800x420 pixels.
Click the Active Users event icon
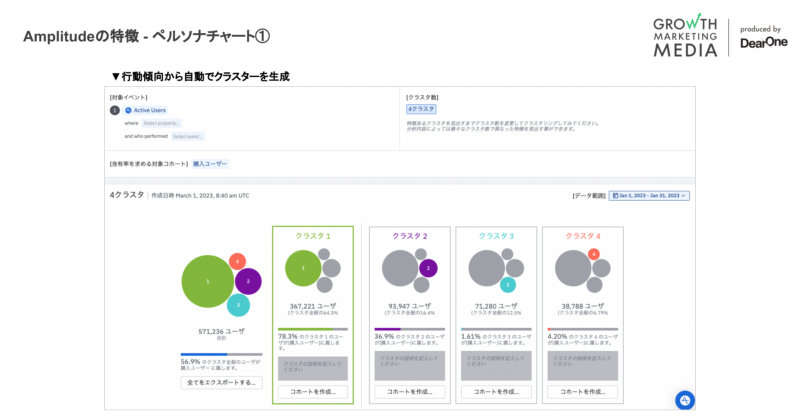[129, 110]
